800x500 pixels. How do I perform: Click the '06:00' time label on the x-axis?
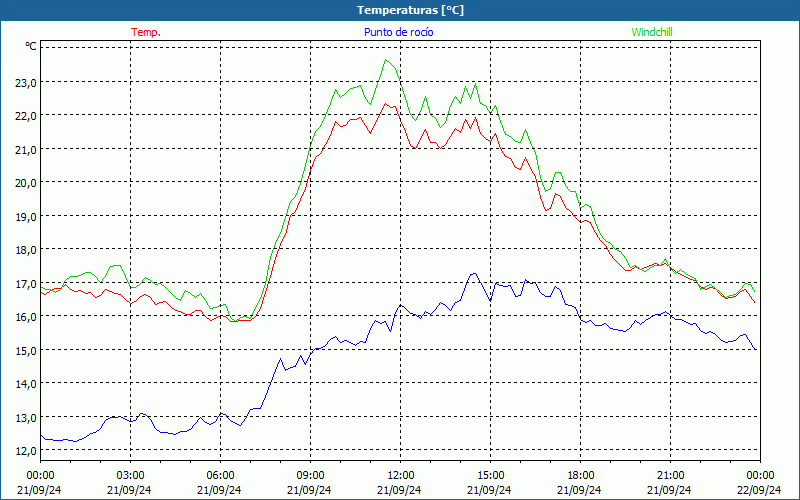(220, 476)
